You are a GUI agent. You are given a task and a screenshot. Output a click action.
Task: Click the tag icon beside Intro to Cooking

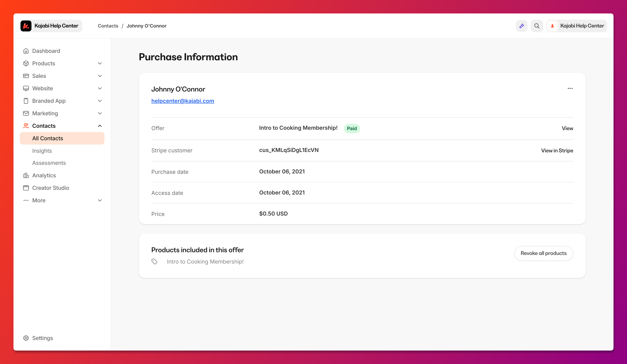click(155, 262)
